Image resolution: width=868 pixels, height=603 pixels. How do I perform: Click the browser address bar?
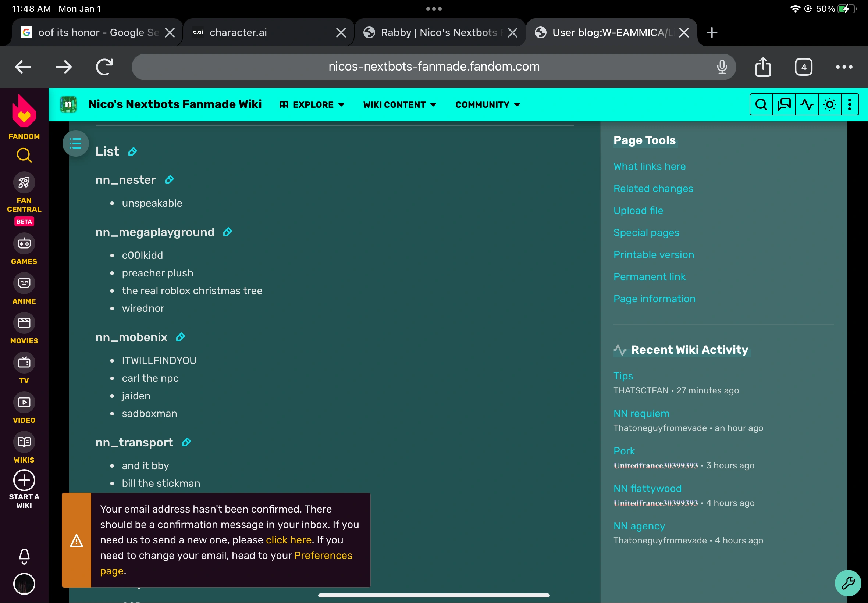point(433,67)
